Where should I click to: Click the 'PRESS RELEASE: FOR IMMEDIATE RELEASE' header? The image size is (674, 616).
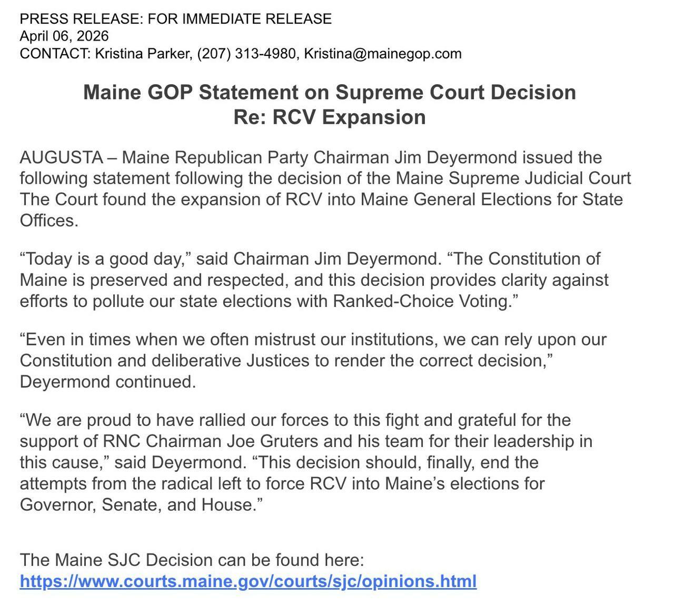tap(175, 19)
